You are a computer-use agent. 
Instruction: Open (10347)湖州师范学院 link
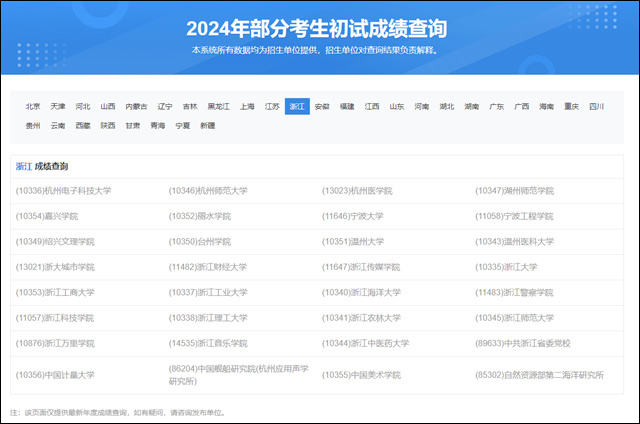(x=514, y=191)
